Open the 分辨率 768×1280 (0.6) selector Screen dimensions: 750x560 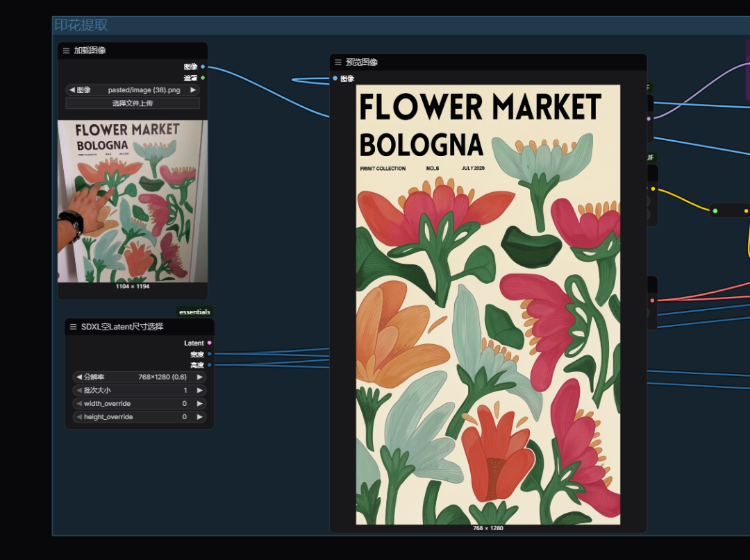(x=139, y=377)
